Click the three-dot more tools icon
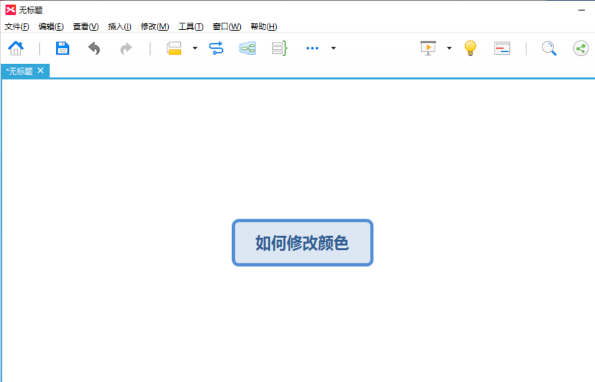 [312, 48]
